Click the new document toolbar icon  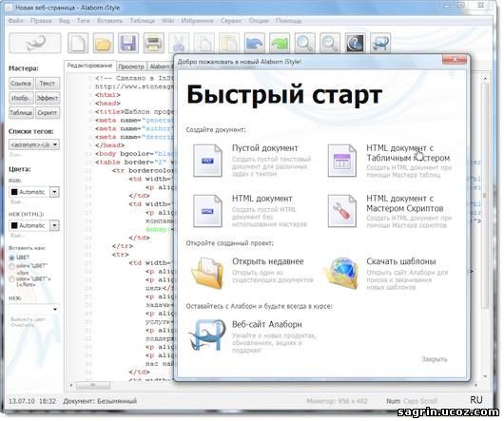point(78,43)
